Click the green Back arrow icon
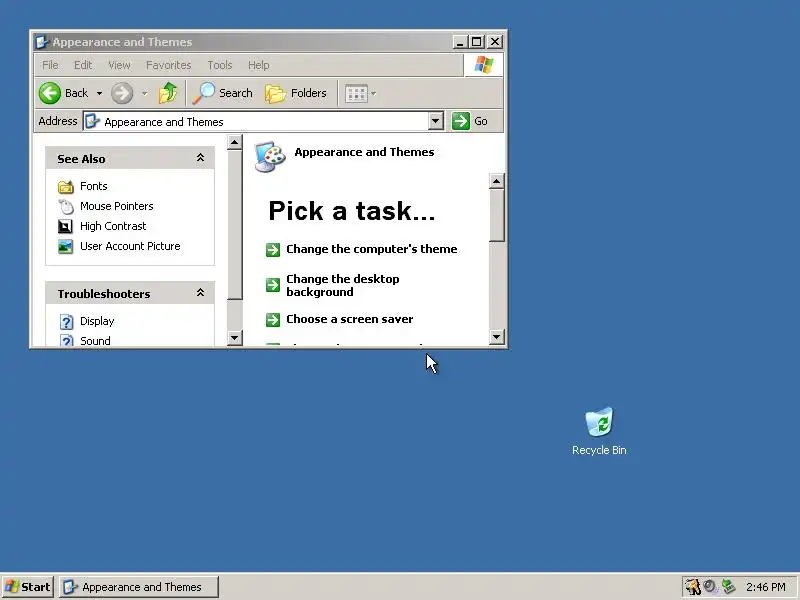 49,93
